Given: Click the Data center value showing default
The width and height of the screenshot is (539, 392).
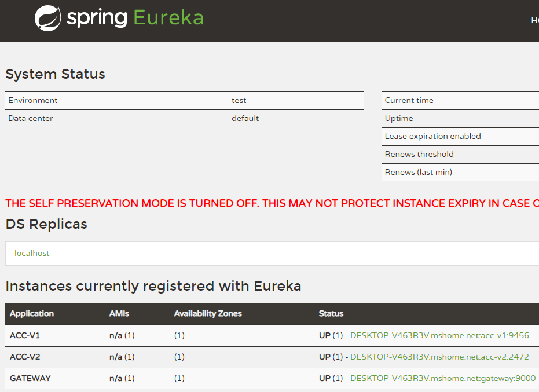Looking at the screenshot, I should click(245, 118).
